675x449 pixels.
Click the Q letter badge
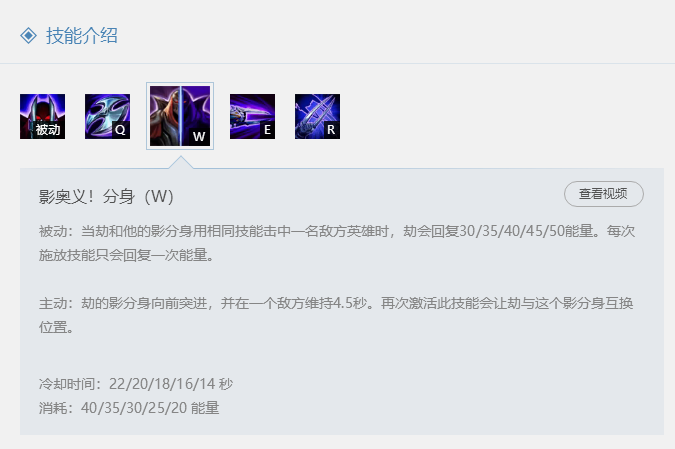(121, 130)
